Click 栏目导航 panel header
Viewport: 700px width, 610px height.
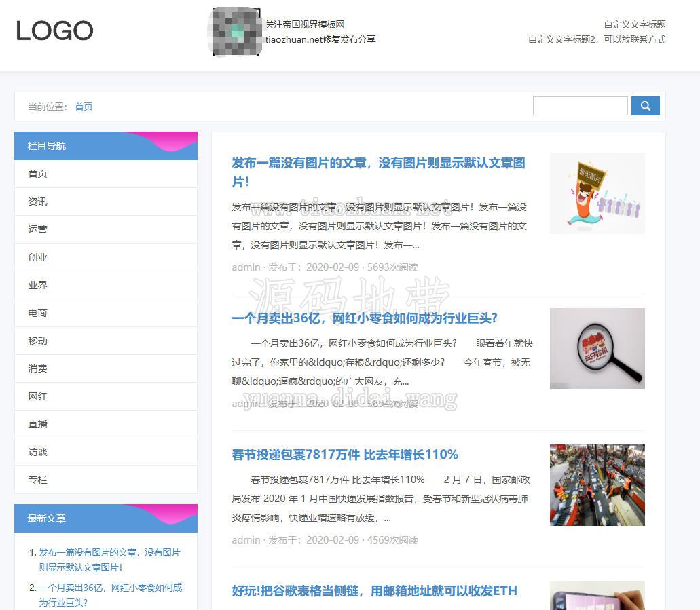(106, 146)
